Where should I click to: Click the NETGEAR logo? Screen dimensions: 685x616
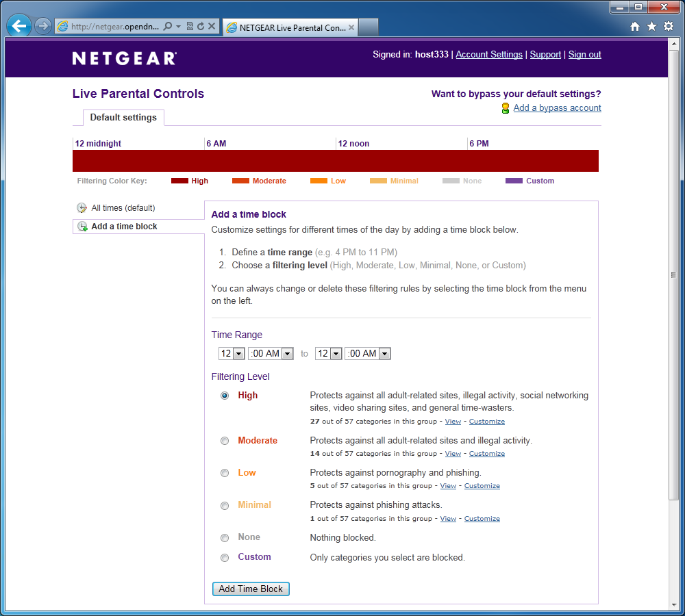tap(125, 58)
